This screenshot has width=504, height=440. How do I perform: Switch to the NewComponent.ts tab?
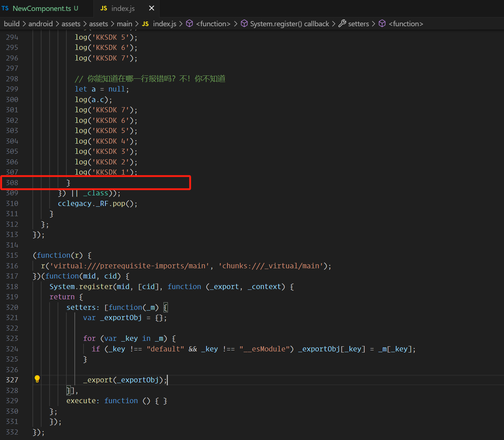[x=41, y=8]
